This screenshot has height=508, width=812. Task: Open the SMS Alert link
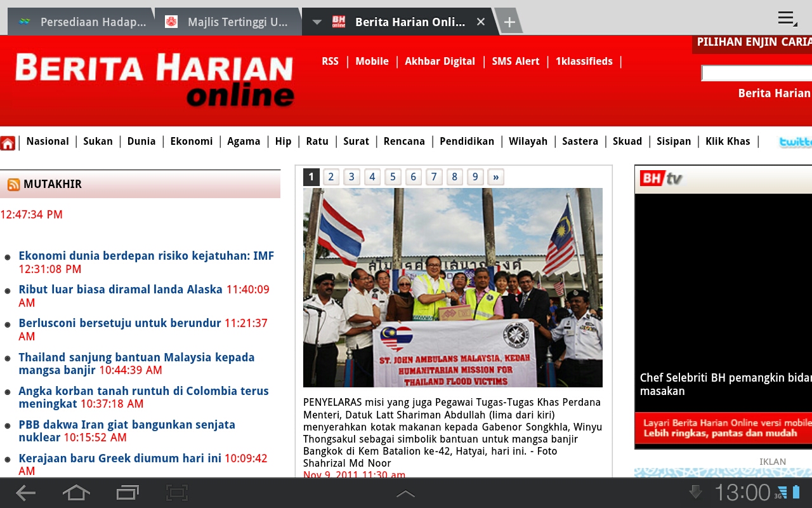click(516, 61)
